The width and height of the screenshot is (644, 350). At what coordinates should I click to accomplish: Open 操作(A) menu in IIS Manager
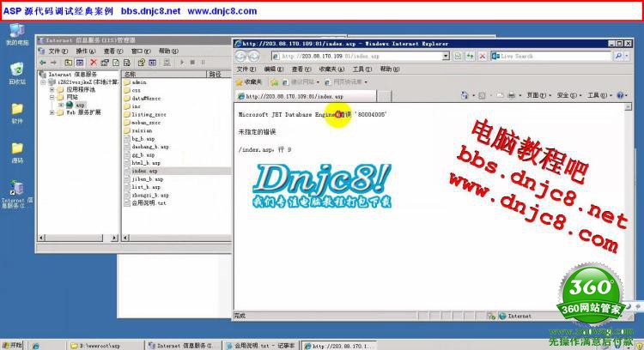pyautogui.click(x=85, y=51)
